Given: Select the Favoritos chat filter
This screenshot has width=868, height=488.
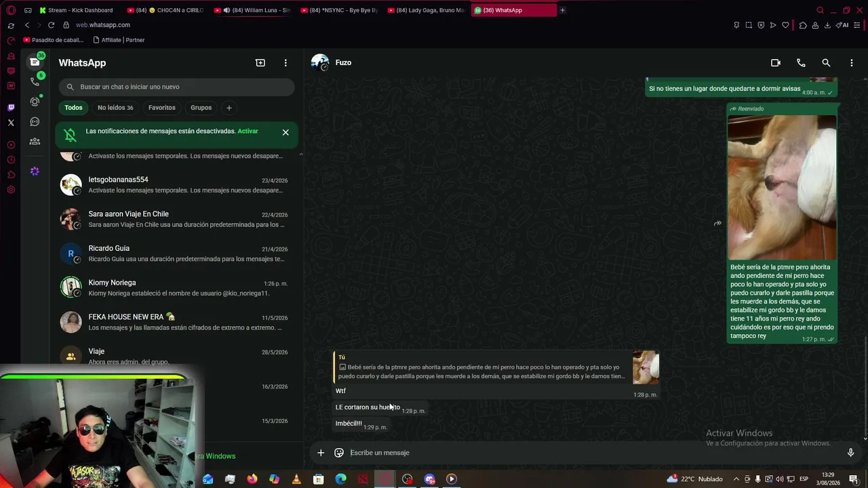Looking at the screenshot, I should 162,108.
